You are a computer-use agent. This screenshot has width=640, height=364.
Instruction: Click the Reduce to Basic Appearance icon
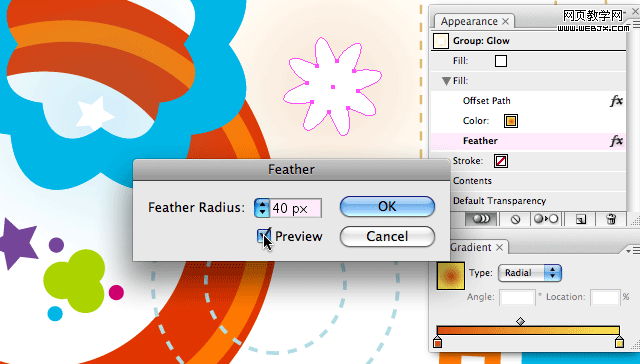pos(546,219)
